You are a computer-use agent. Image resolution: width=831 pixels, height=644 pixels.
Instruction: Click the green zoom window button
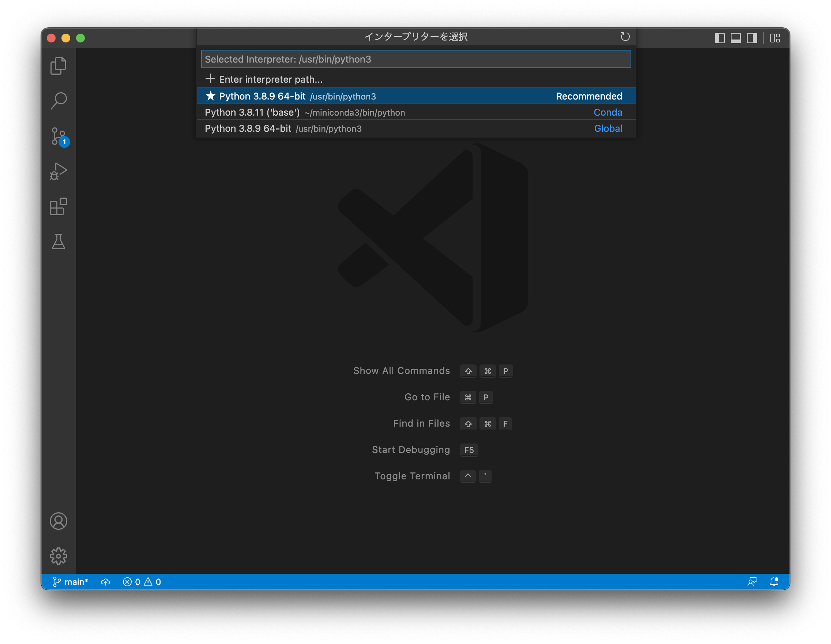[80, 38]
